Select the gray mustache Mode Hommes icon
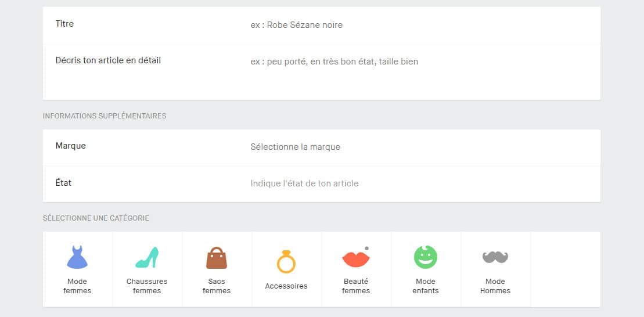Viewport: 644px width, 317px height. (495, 257)
